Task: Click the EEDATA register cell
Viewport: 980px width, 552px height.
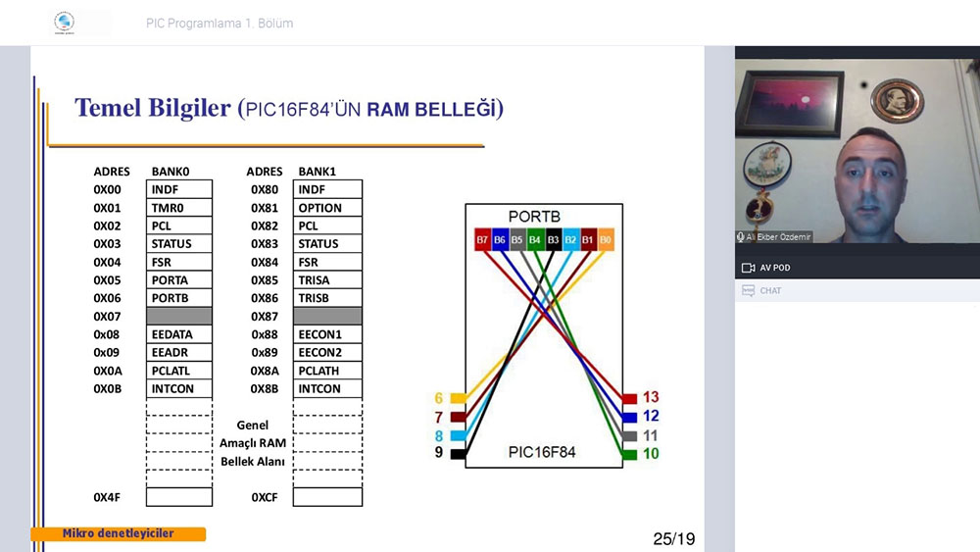Action: 179,334
